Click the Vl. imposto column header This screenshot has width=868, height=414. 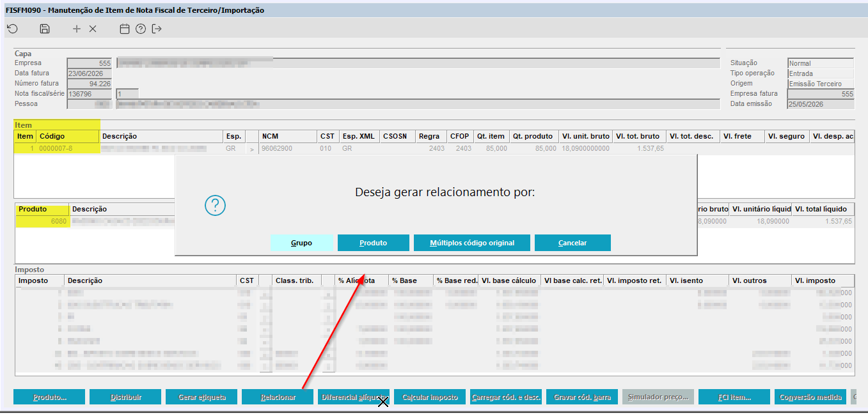point(823,280)
